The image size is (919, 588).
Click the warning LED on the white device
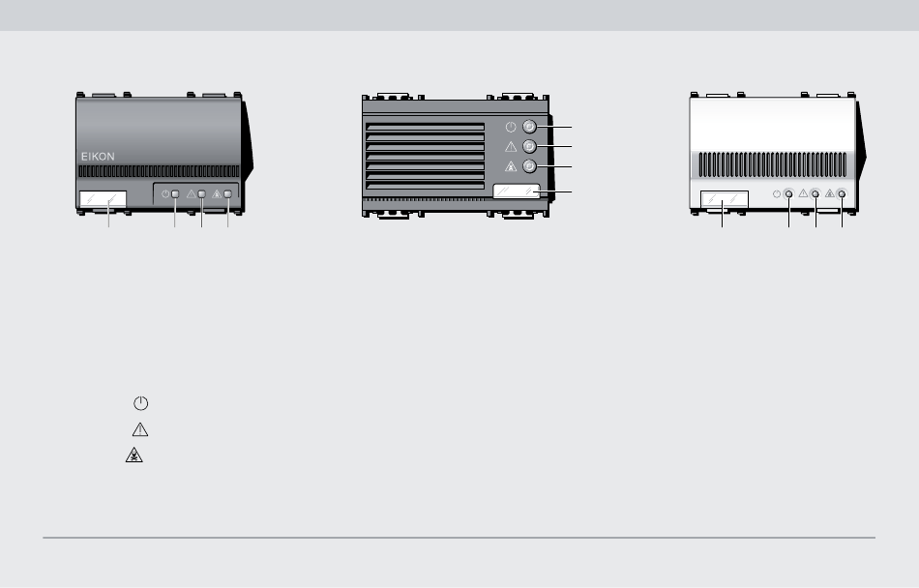coord(815,193)
